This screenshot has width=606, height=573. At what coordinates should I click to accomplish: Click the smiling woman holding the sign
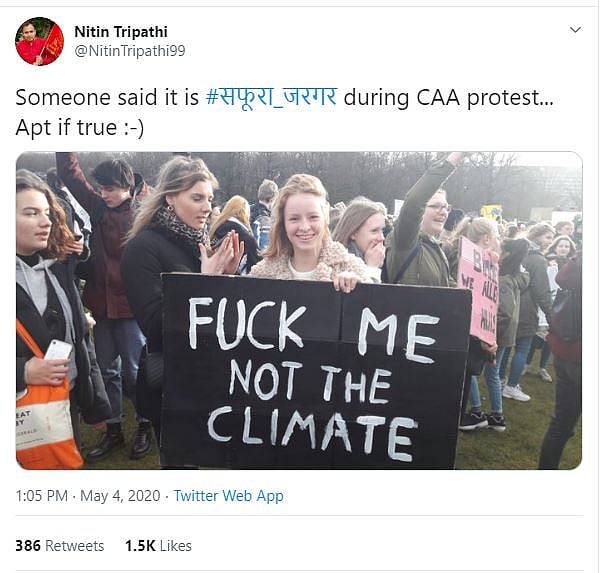304,225
